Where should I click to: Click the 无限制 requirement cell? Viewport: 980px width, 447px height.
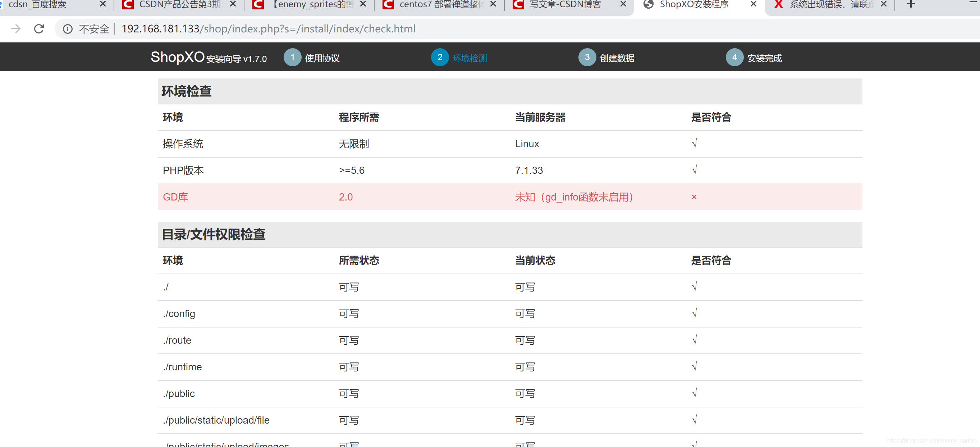point(354,144)
